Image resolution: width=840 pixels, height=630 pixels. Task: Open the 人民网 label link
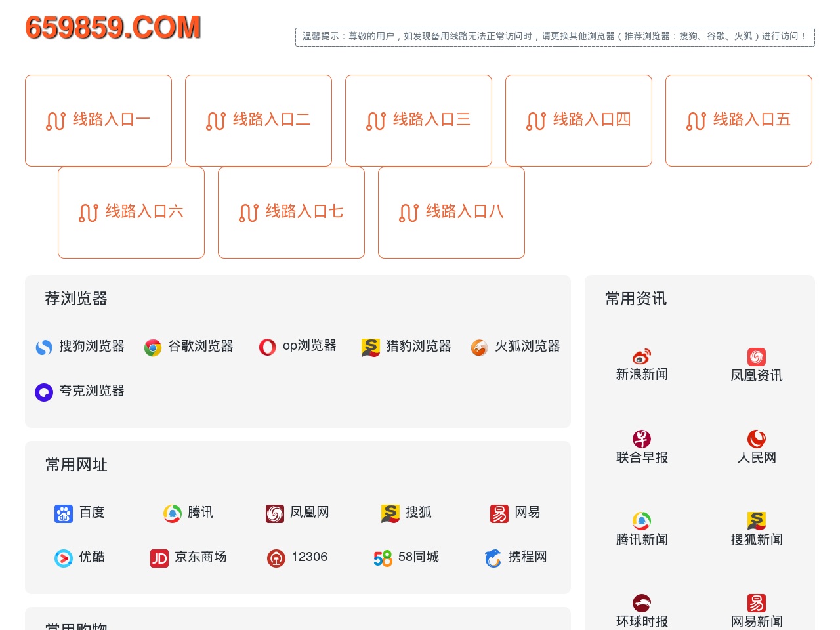coord(757,457)
